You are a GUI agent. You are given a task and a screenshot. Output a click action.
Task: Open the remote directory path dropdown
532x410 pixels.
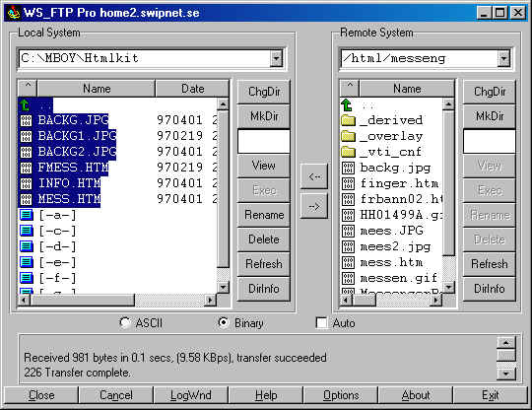tap(503, 58)
